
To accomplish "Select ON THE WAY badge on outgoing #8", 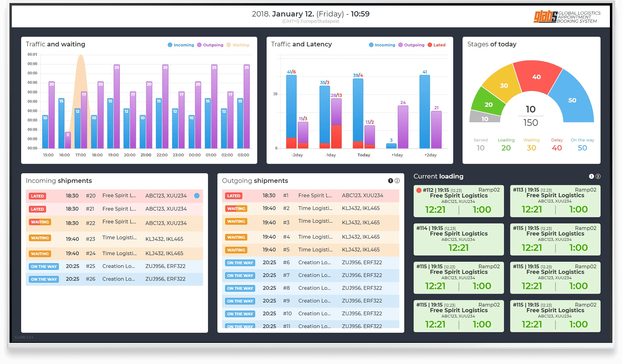I will click(240, 289).
